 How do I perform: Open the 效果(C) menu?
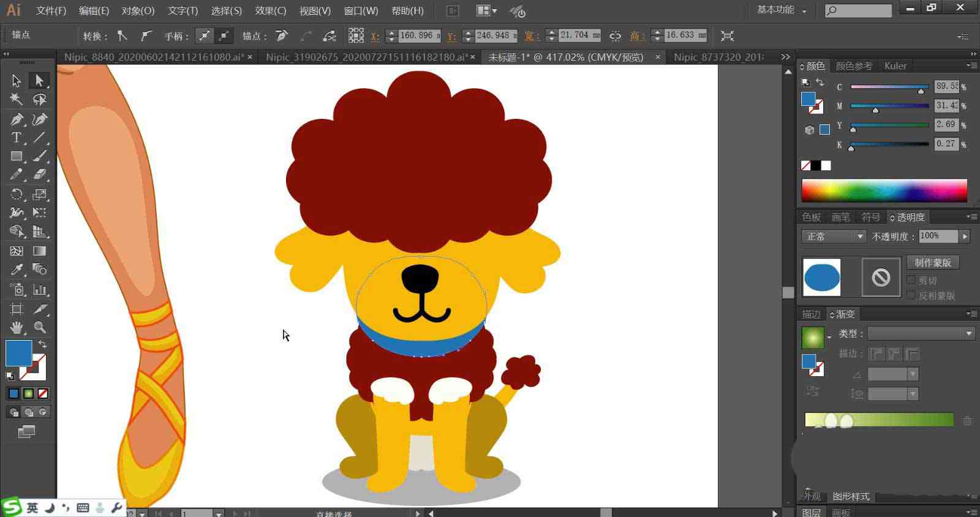tap(271, 10)
